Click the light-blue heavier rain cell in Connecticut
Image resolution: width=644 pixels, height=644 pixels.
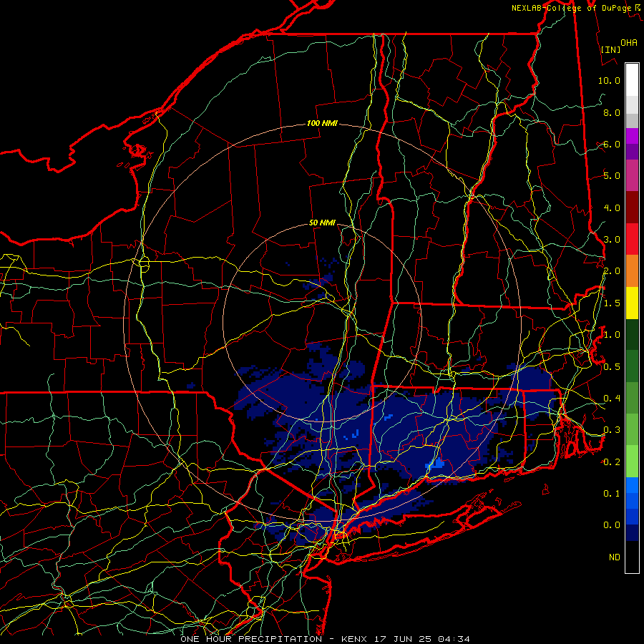point(436,464)
